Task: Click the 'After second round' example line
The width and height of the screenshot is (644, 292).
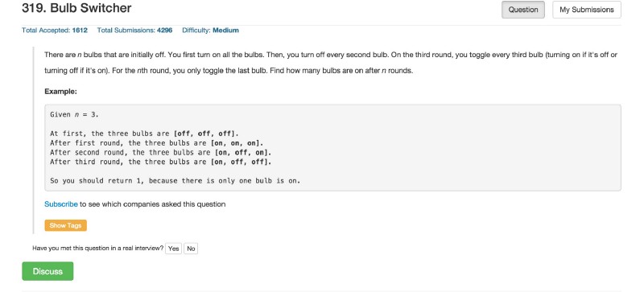Action: (x=161, y=152)
